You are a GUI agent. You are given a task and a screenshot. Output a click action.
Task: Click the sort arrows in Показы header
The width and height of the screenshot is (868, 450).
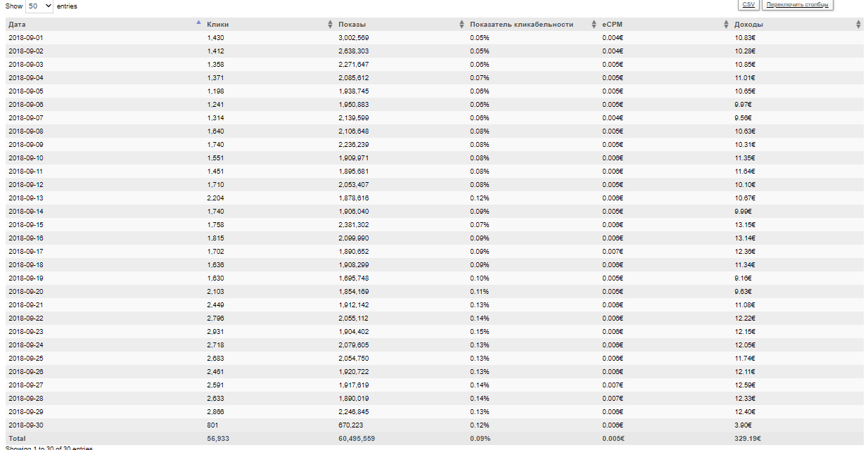coord(462,25)
